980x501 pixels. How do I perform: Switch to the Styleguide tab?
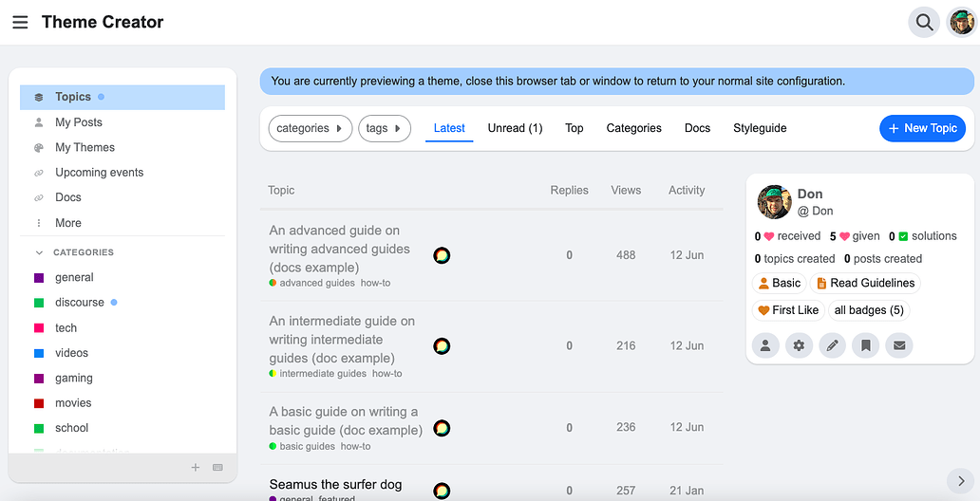tap(760, 128)
